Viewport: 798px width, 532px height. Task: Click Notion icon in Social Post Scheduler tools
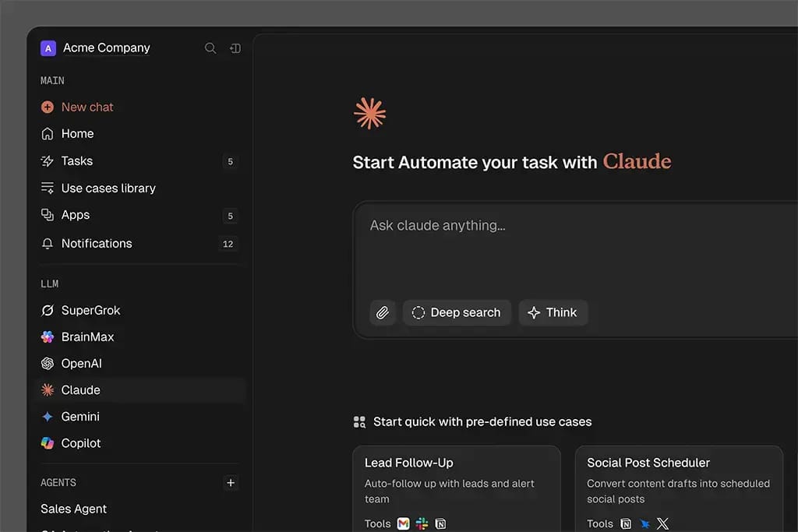tap(626, 523)
